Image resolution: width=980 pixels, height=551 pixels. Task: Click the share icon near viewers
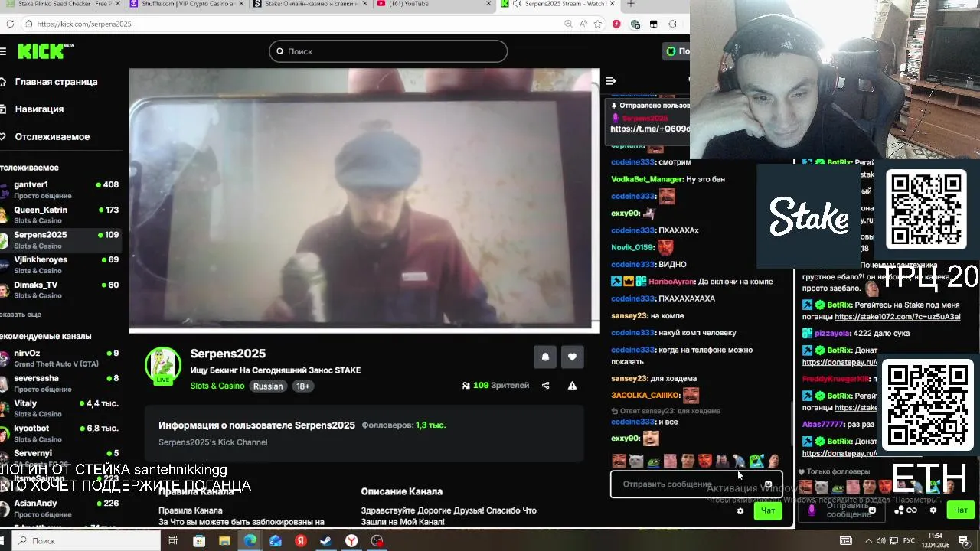[545, 386]
